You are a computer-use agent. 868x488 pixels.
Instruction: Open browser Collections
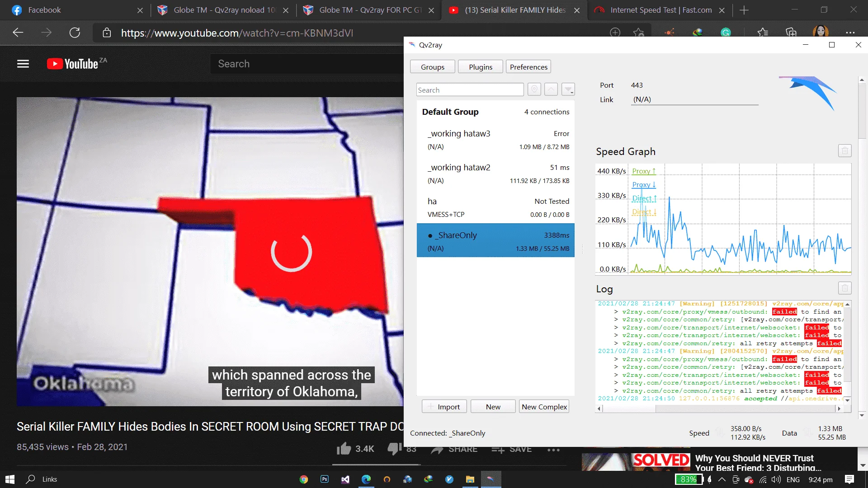pyautogui.click(x=791, y=33)
